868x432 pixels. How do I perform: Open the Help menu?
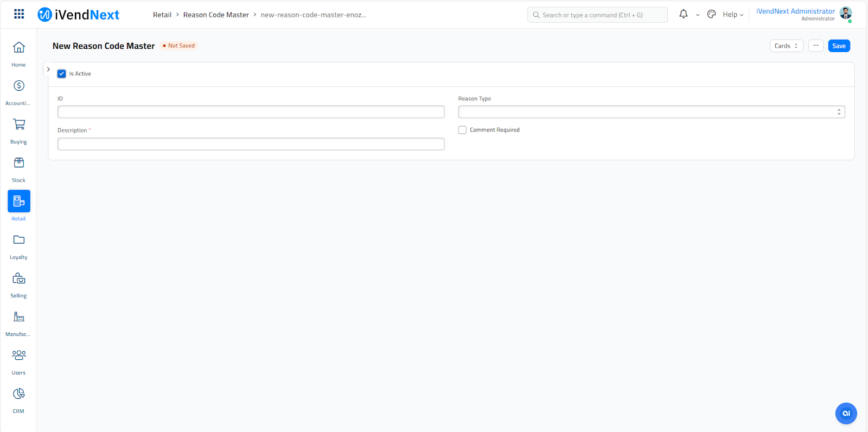(733, 15)
